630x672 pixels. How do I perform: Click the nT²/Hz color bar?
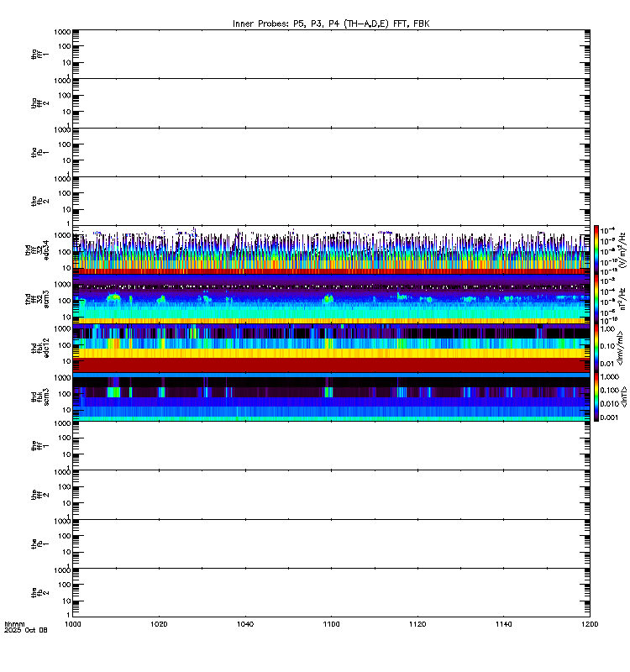596,299
